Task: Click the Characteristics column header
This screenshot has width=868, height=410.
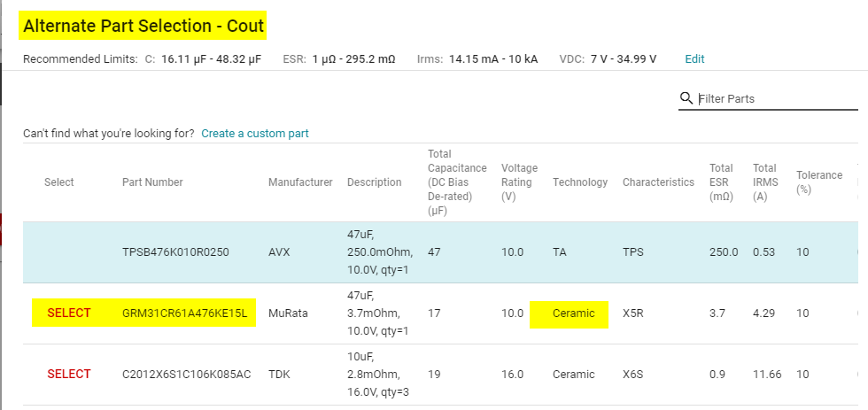Action: coord(658,182)
